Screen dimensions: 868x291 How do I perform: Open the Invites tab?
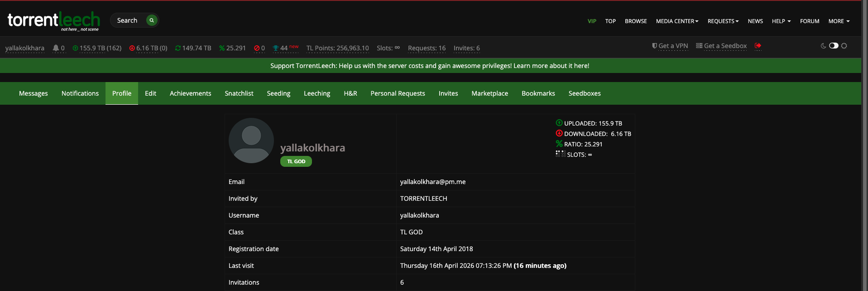click(448, 93)
